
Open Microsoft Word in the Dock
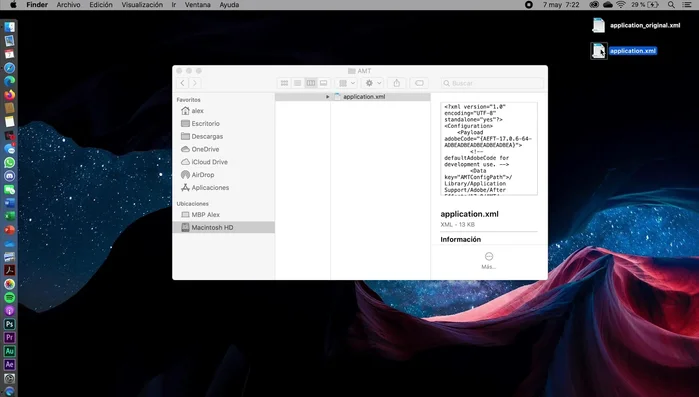click(x=9, y=203)
